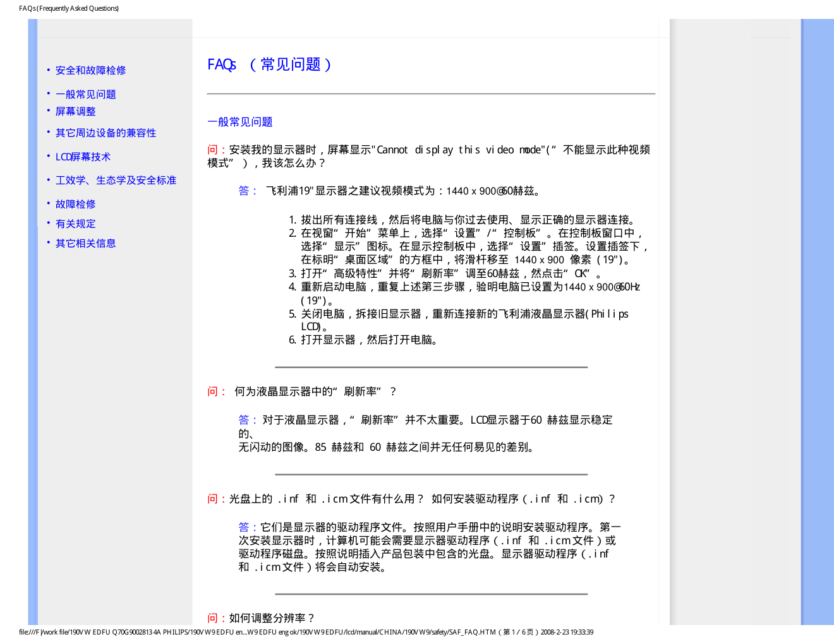Open the 有关规定 link

75,224
